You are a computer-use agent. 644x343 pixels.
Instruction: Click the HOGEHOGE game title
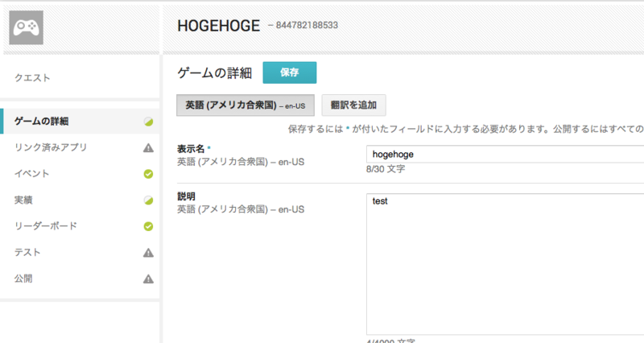(x=218, y=26)
